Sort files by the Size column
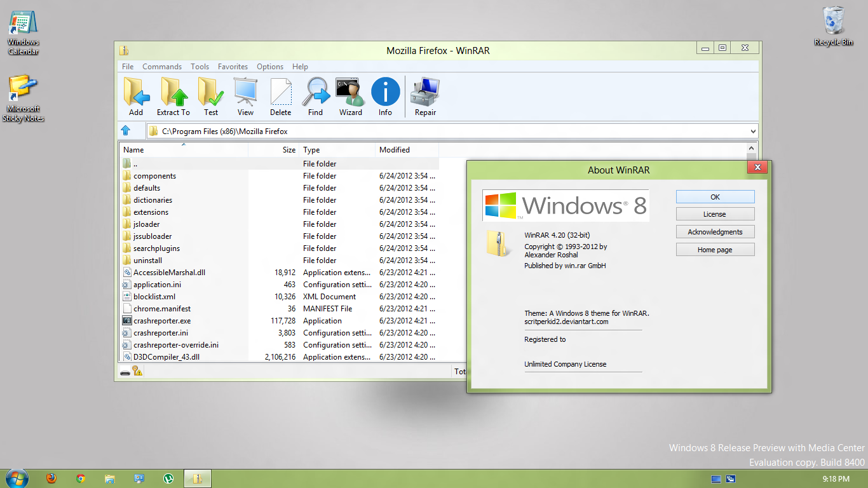This screenshot has width=868, height=488. coord(288,149)
